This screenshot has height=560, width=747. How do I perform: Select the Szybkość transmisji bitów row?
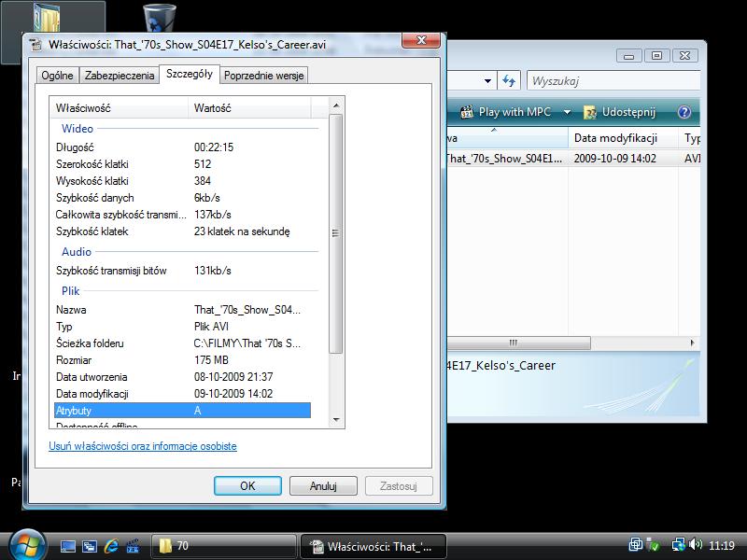(182, 271)
